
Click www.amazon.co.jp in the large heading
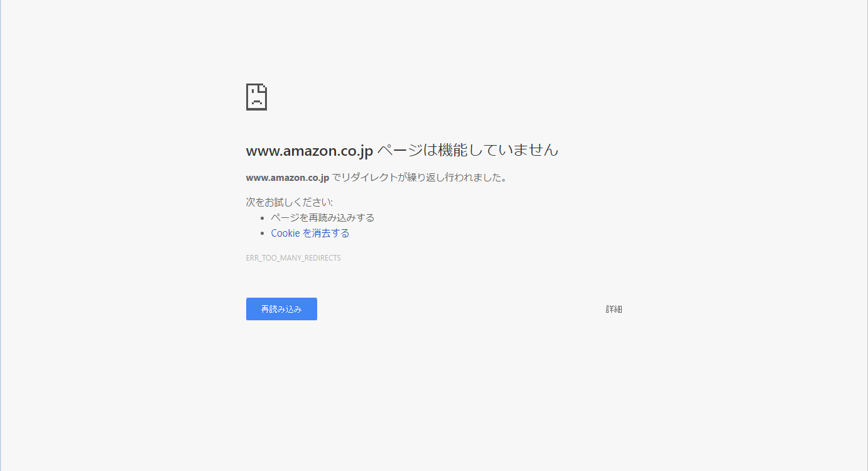tap(310, 151)
